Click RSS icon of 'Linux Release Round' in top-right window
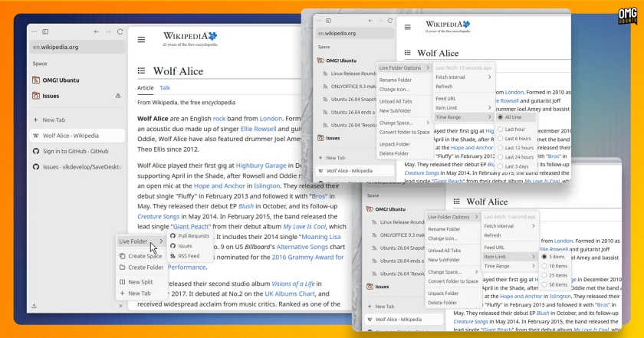 [x=325, y=74]
